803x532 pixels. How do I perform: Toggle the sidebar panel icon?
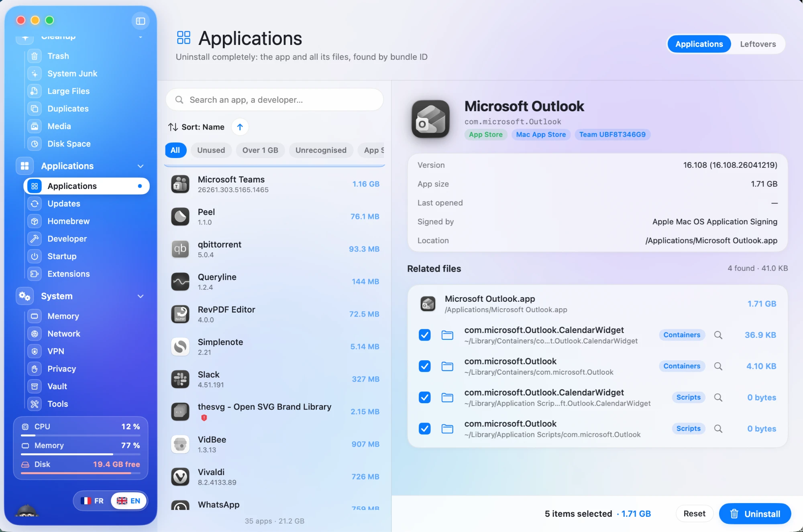click(141, 21)
